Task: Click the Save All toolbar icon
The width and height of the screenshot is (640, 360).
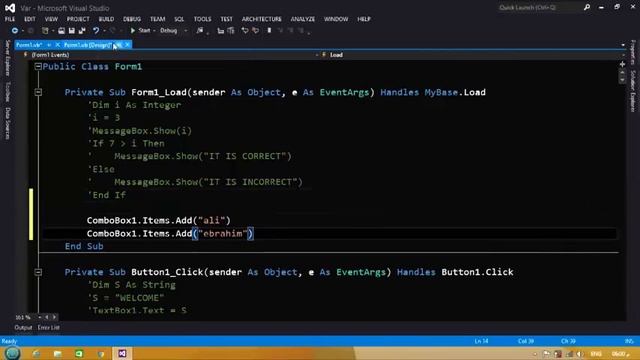Action: click(x=82, y=31)
